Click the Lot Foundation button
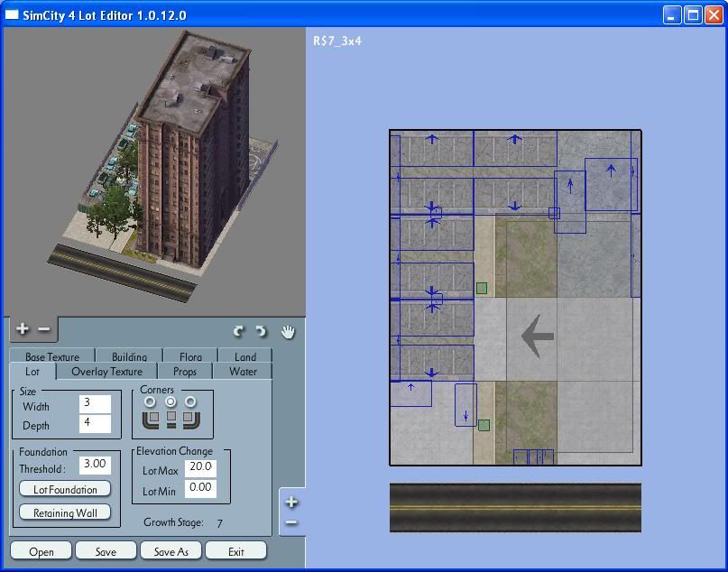 pyautogui.click(x=65, y=489)
